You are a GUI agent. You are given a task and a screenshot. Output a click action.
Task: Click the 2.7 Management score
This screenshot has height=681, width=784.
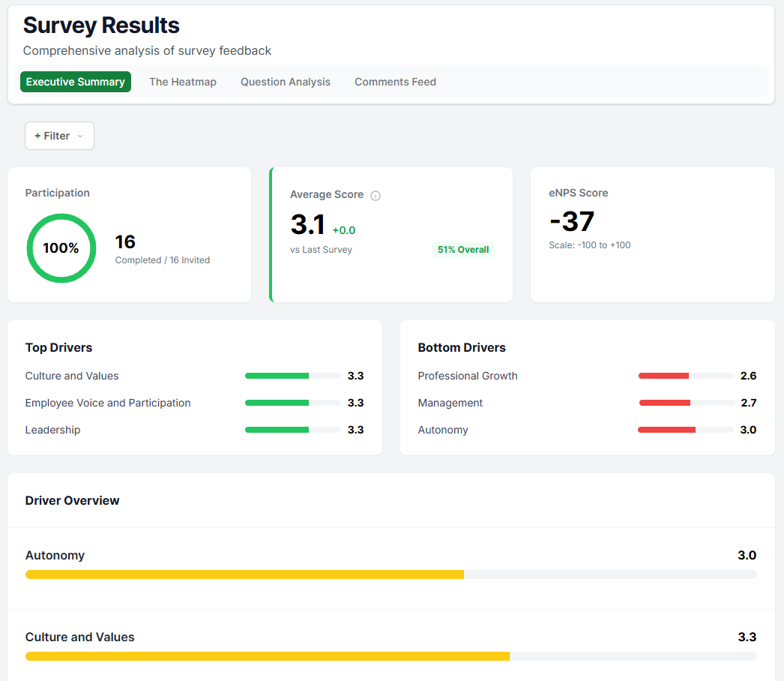tap(749, 403)
